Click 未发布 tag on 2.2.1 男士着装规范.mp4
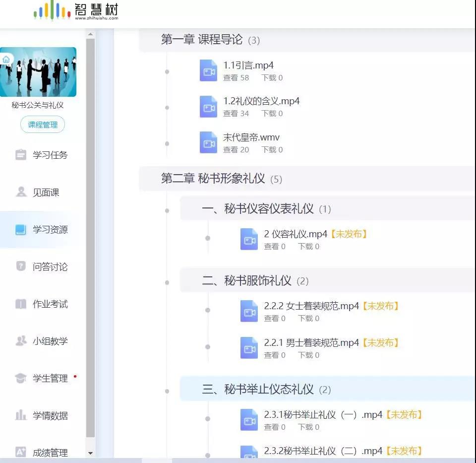The height and width of the screenshot is (463, 476). (381, 343)
